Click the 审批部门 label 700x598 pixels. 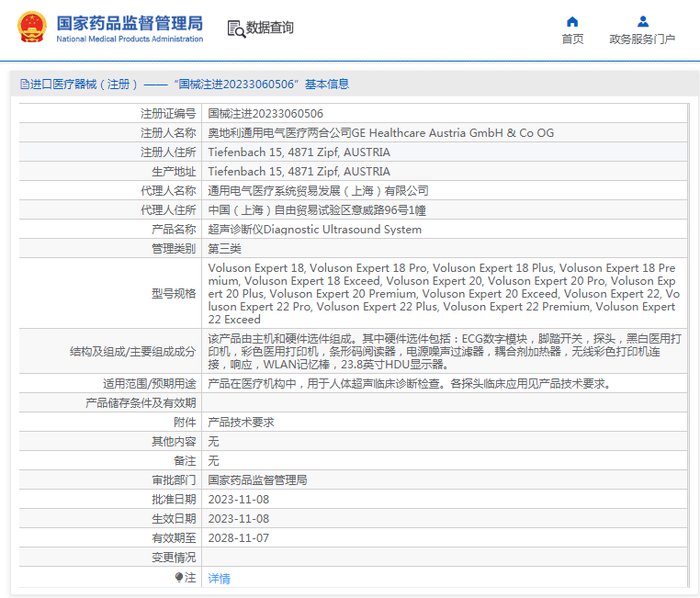[x=174, y=480]
